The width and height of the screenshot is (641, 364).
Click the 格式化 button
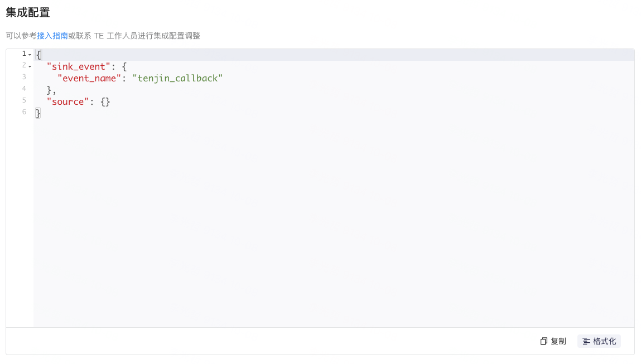[599, 341]
